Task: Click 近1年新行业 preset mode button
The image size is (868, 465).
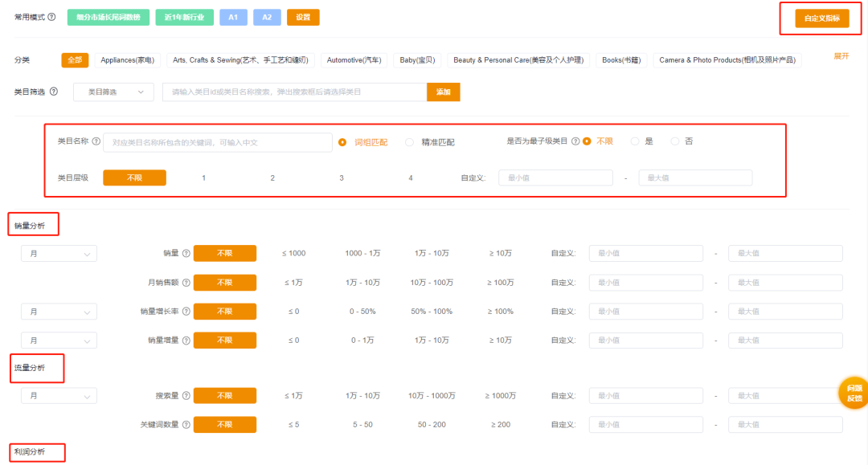Action: [184, 17]
